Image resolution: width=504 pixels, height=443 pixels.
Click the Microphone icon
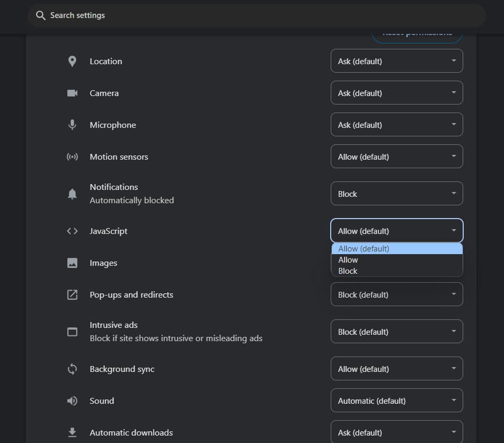[x=73, y=125]
